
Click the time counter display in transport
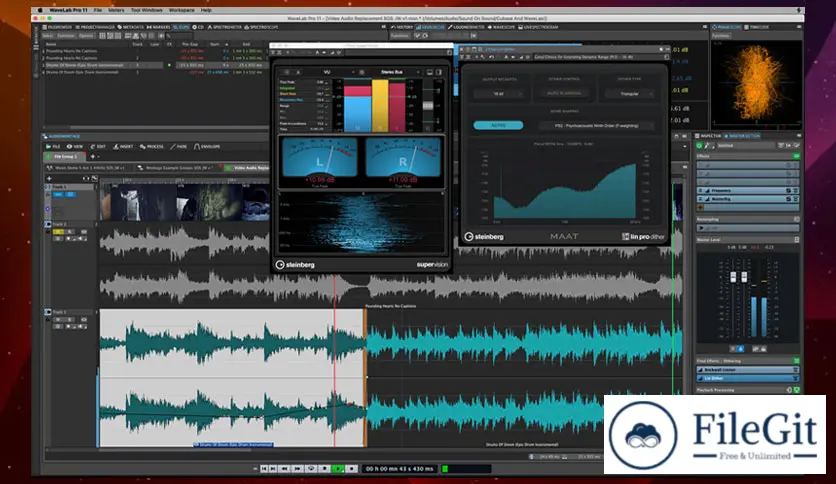coord(399,469)
